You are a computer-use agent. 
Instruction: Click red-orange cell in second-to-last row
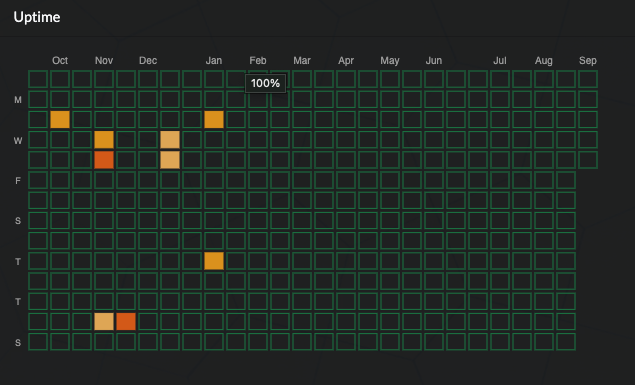[126, 322]
